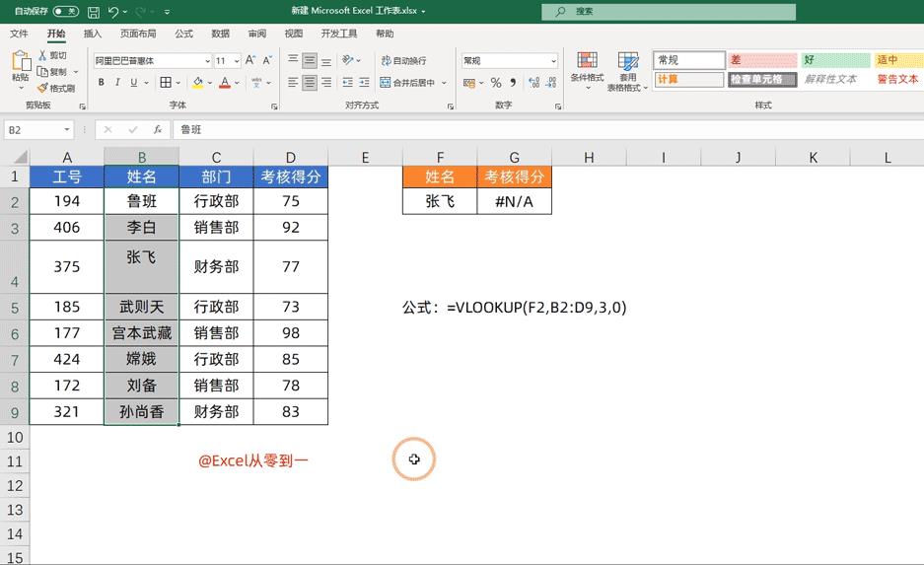Select cell containing 宫本武藏
This screenshot has width=924, height=565.
point(141,333)
